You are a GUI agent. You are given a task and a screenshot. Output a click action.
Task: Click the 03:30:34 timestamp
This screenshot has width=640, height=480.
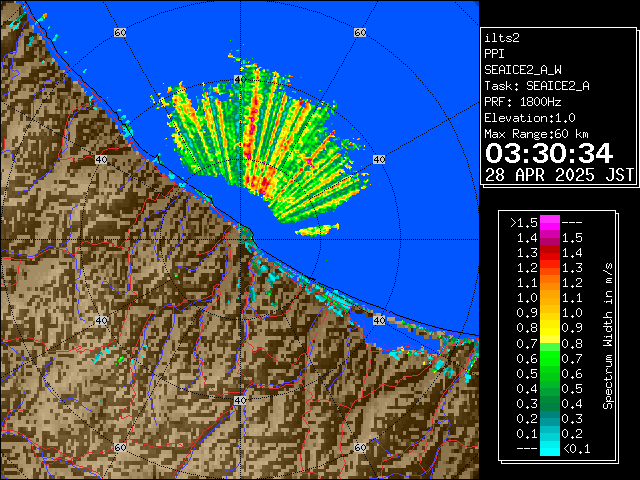549,153
